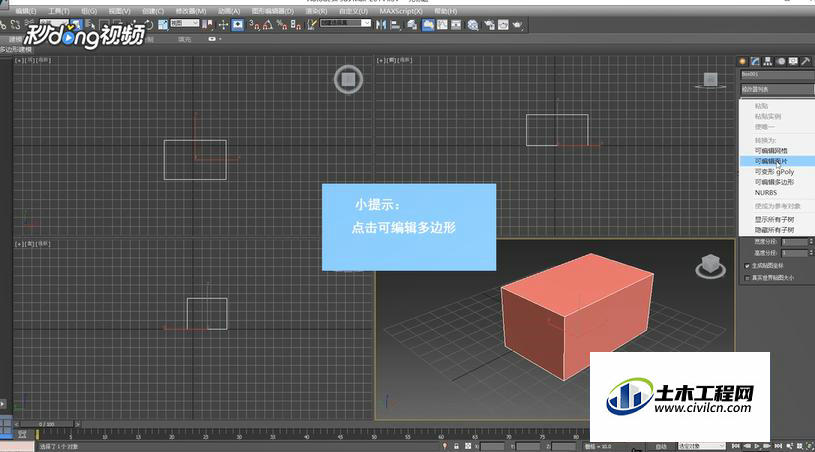Screen dimensions: 815x452
Task: Open the MAXScript(X) menu
Action: [x=401, y=11]
